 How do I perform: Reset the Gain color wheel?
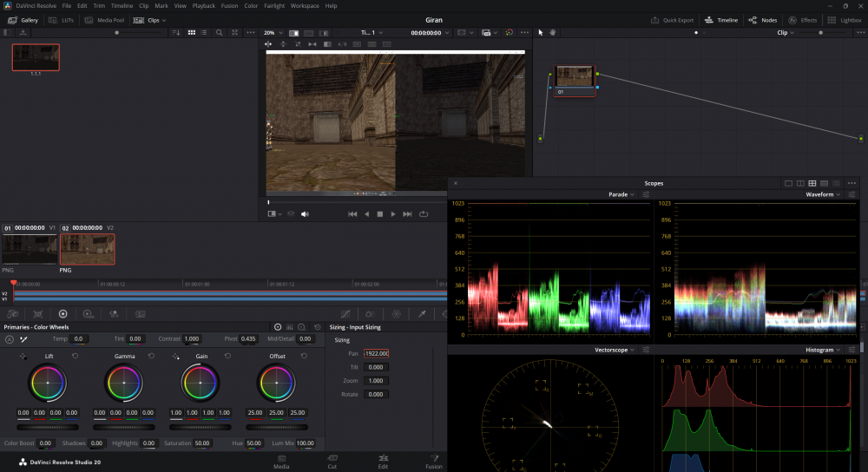click(x=227, y=357)
